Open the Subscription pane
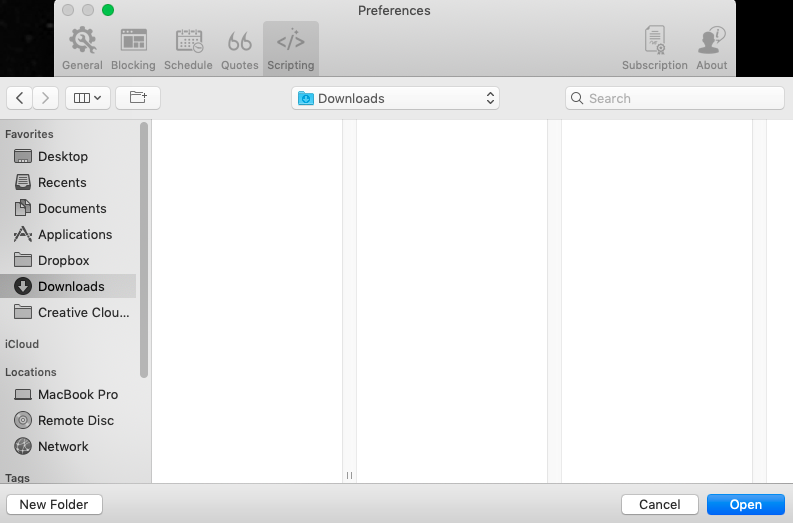The image size is (793, 523). coord(654,49)
